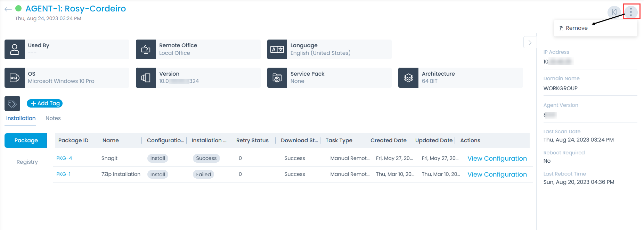Click the back arrow beside agent name
Screen dimensions: 644x230
tap(8, 9)
